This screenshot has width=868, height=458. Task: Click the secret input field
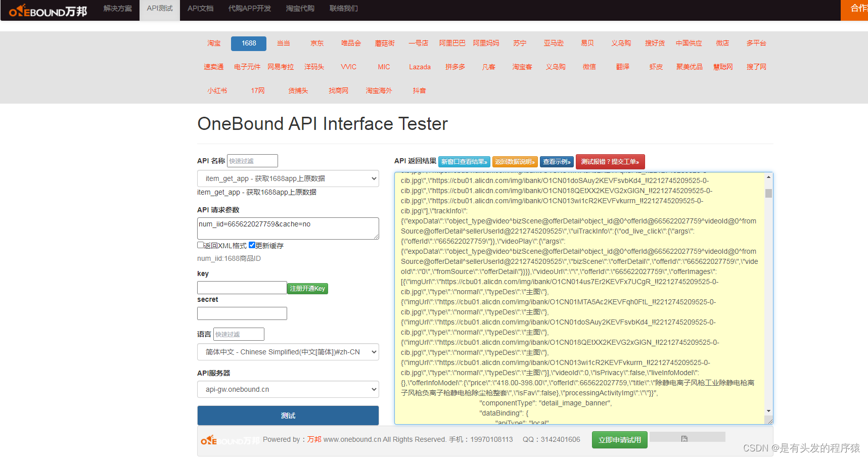click(242, 313)
